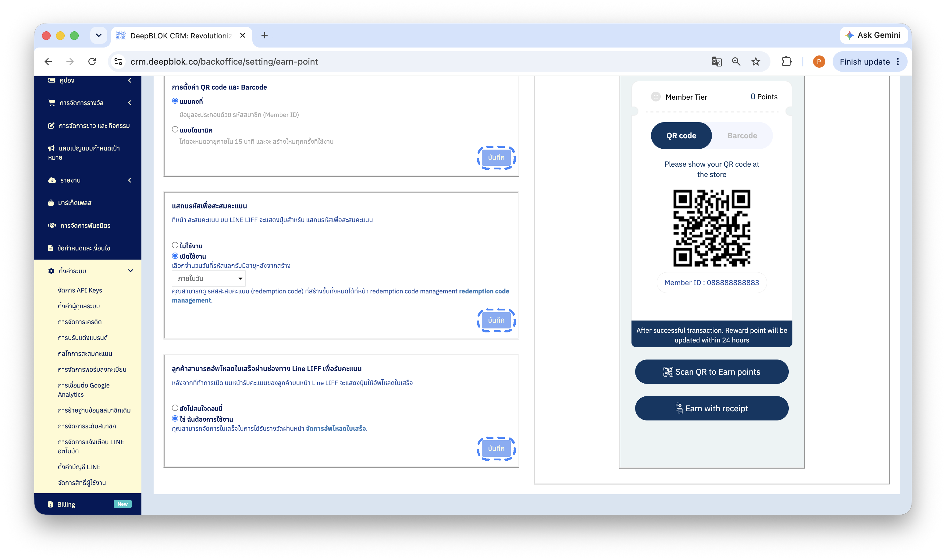Click Scan QR to Earn points button
This screenshot has height=560, width=946.
712,372
